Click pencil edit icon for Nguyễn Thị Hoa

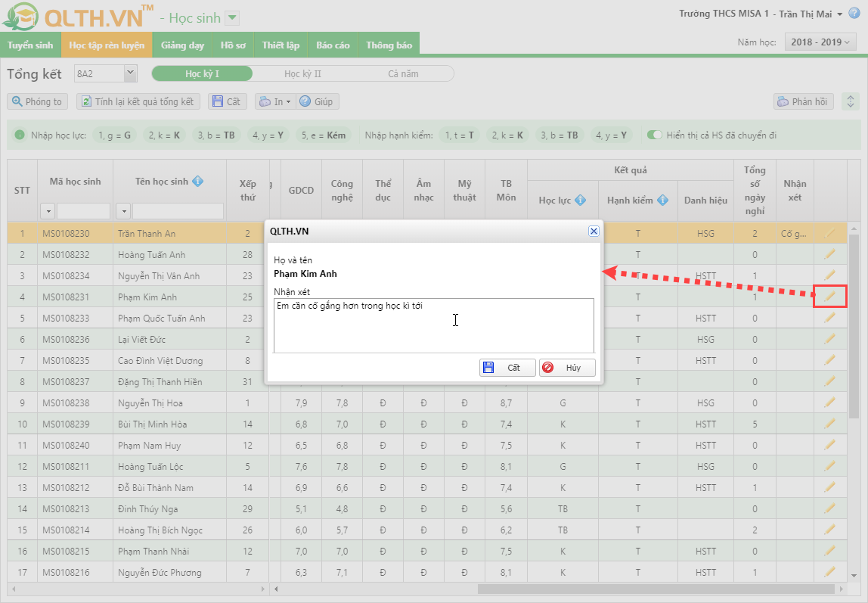tap(829, 403)
